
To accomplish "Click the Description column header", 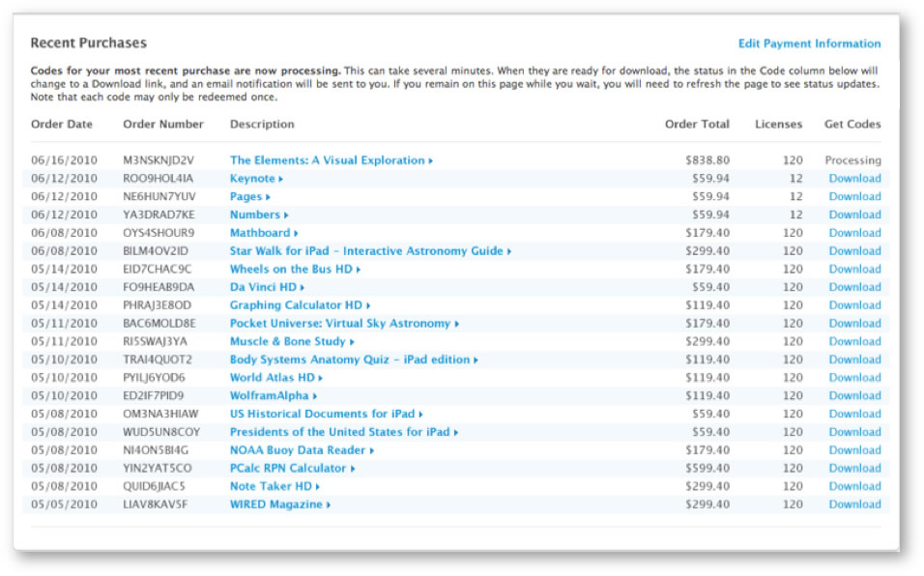I will (x=262, y=125).
